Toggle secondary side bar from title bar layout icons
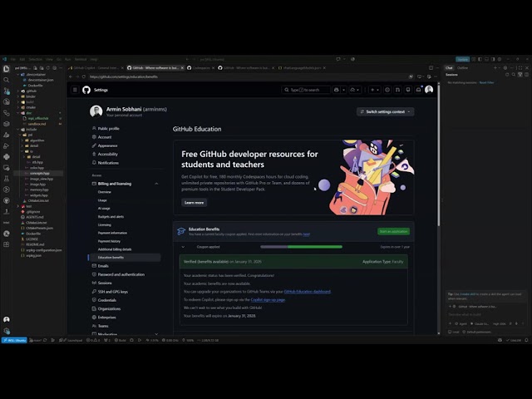 click(x=493, y=59)
